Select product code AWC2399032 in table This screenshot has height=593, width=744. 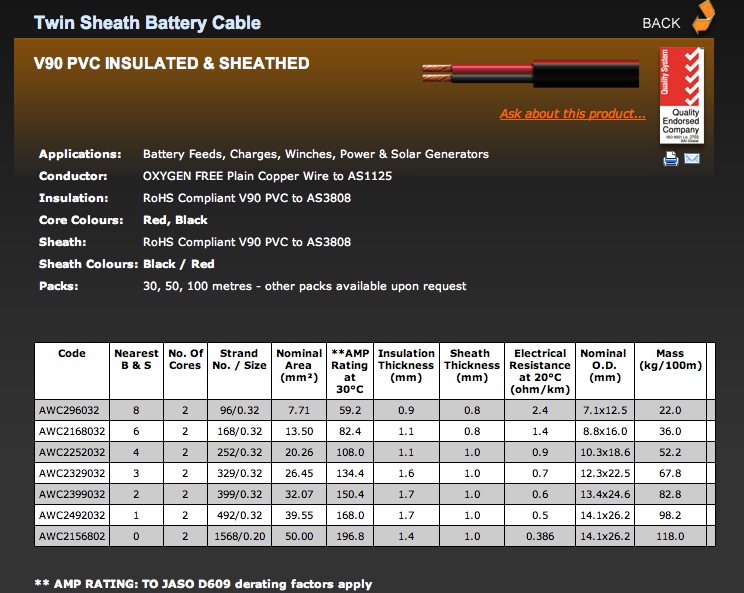[72, 494]
